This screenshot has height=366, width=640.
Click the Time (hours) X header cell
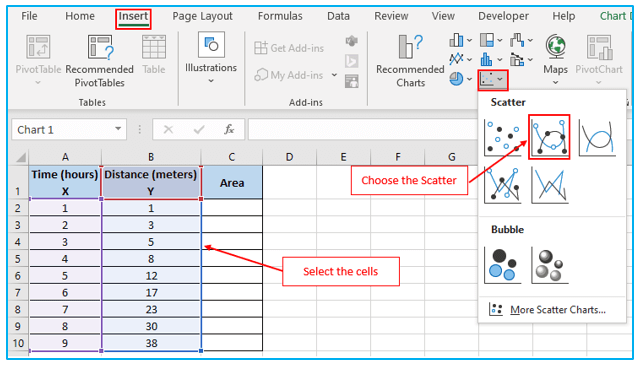pyautogui.click(x=65, y=182)
